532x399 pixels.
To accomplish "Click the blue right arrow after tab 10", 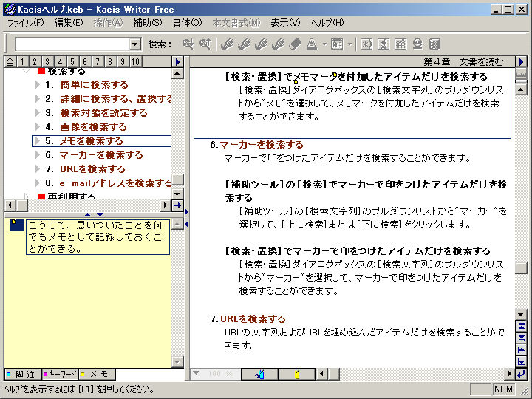I will [177, 62].
